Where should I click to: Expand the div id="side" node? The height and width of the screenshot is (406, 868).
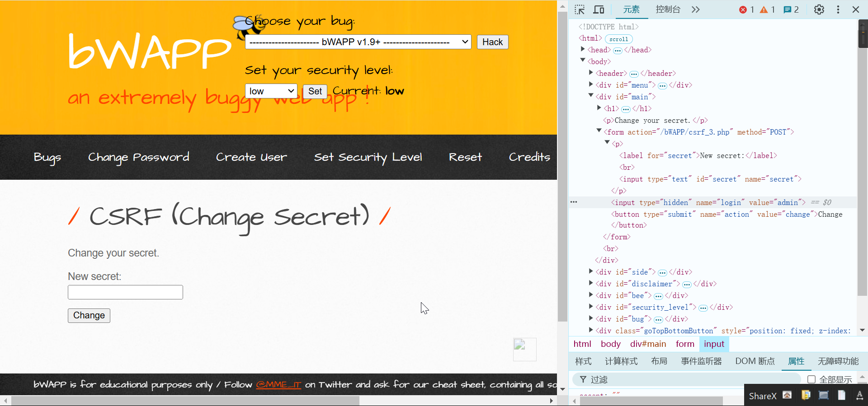click(x=591, y=271)
